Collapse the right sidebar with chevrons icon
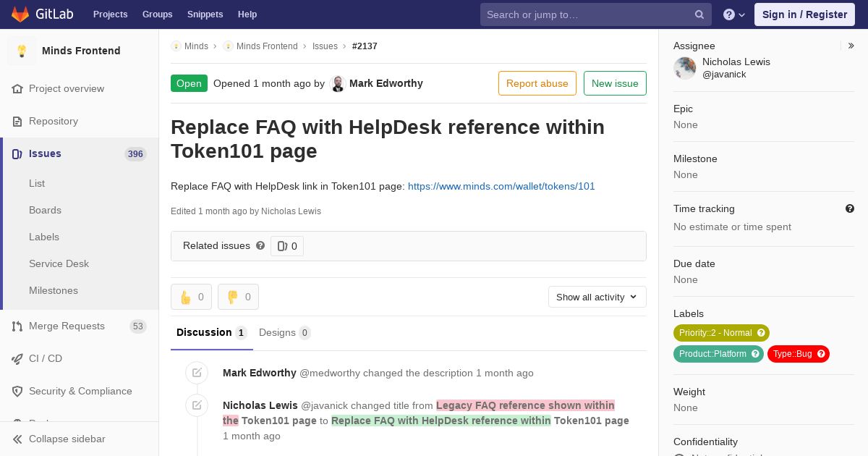868x456 pixels. click(851, 46)
